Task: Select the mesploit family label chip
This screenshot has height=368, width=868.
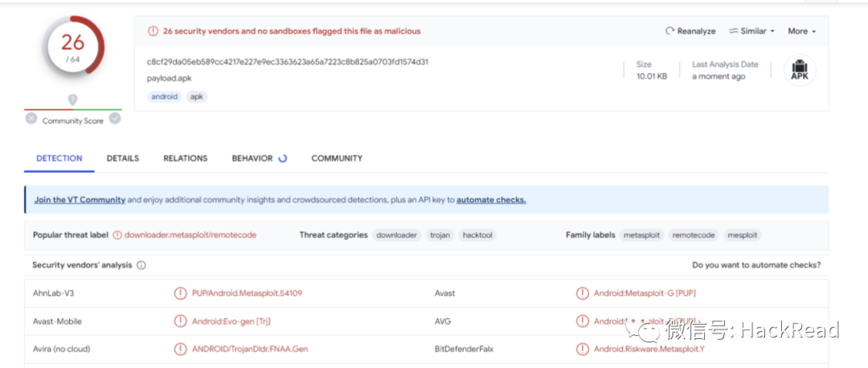Action: [x=743, y=235]
